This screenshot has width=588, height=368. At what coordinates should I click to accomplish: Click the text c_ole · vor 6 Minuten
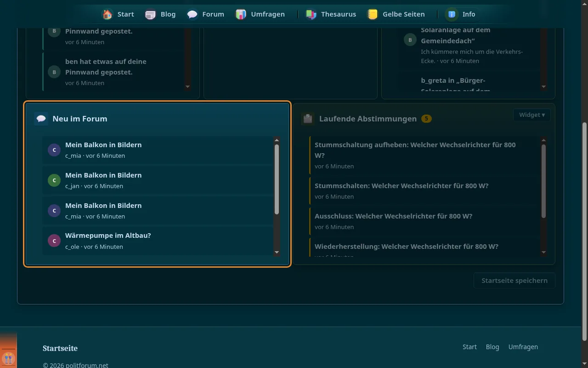[94, 247]
